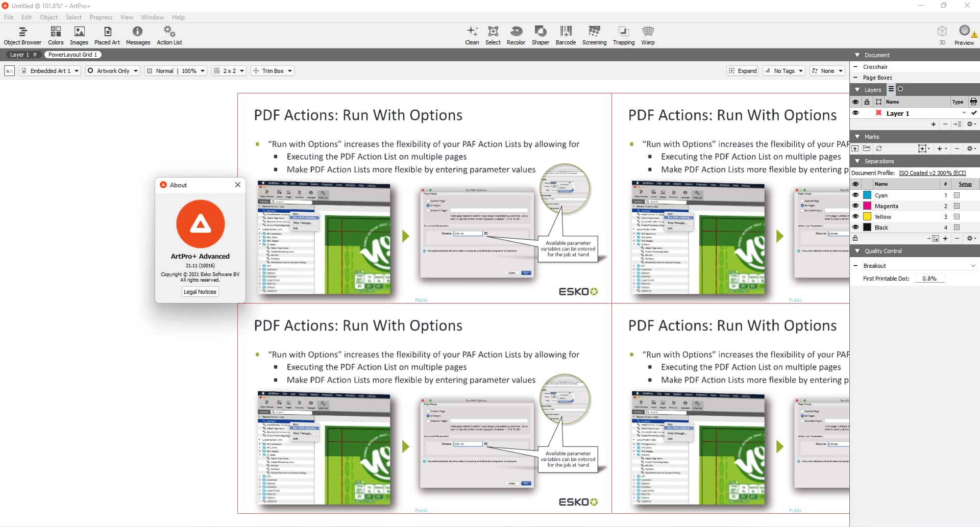
Task: Add a new layer with plus icon
Action: [934, 124]
